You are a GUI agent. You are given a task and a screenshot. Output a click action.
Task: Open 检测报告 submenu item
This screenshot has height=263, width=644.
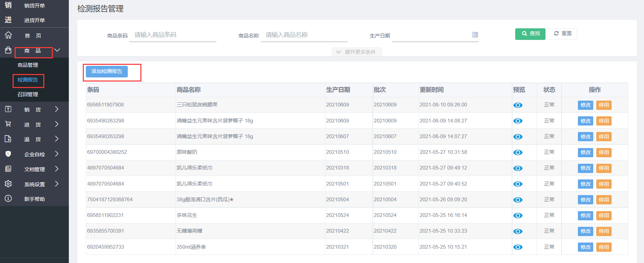pos(28,79)
